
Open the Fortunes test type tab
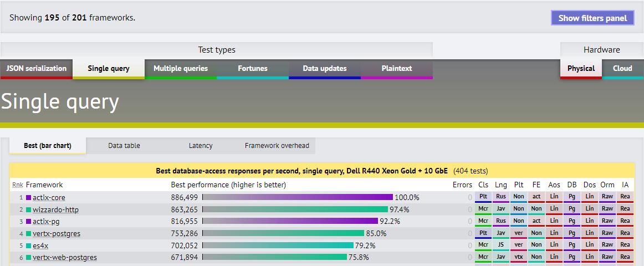click(253, 69)
